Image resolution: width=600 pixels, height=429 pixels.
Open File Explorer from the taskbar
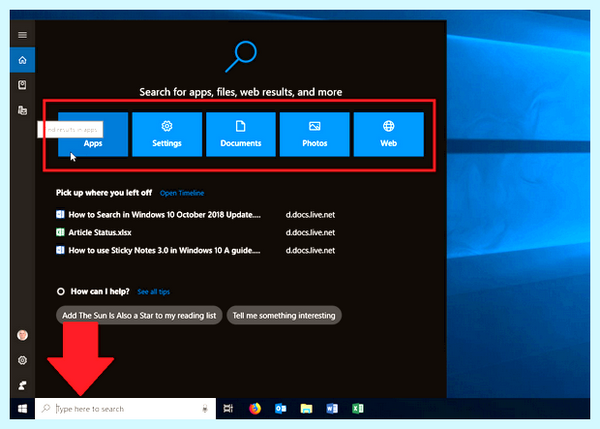[306, 409]
